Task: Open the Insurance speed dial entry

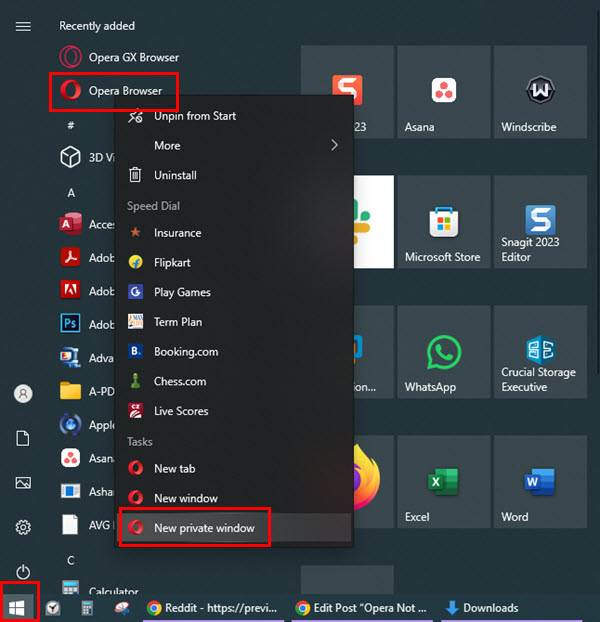Action: (x=234, y=232)
